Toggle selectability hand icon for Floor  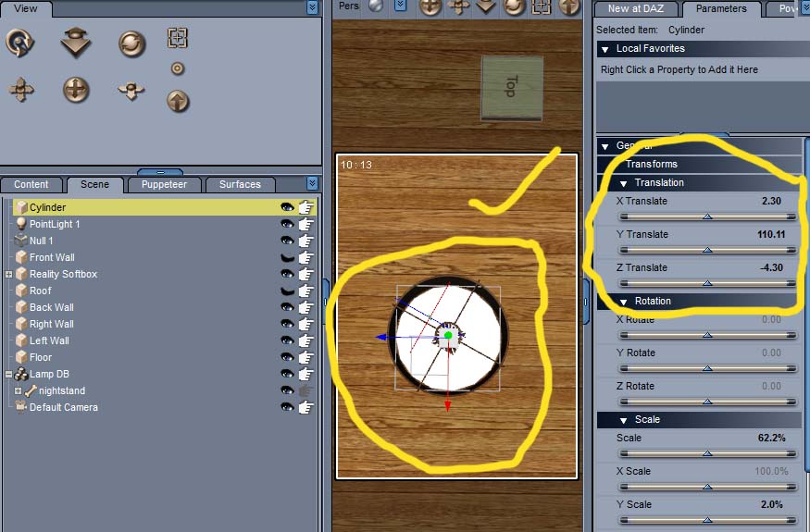tap(305, 357)
